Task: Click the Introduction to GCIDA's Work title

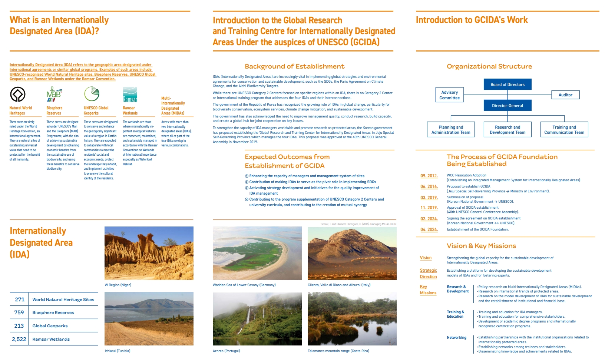Action: tap(472, 20)
